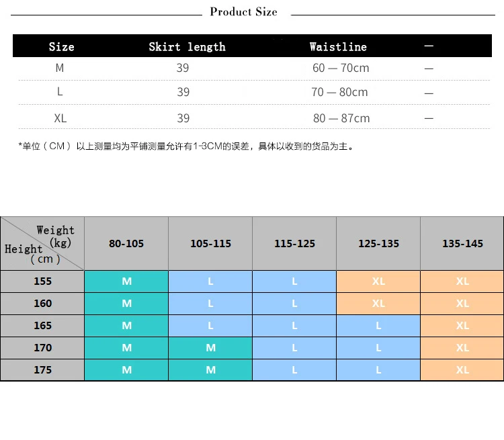Click the XL cell for 165 height, 135-145

pos(462,326)
